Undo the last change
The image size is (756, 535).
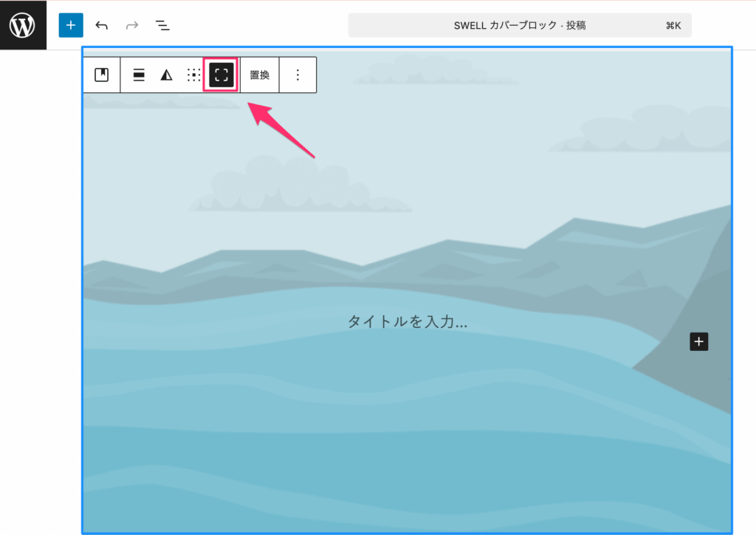tap(101, 24)
